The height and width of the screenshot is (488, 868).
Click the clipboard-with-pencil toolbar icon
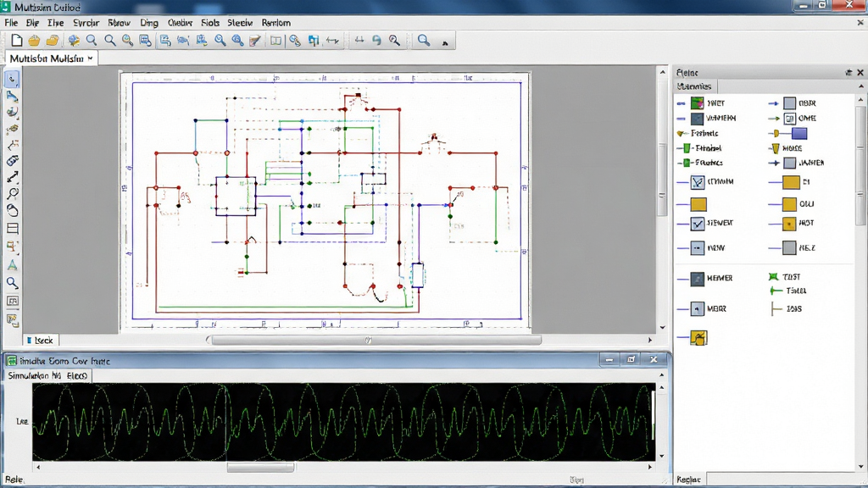(x=255, y=41)
